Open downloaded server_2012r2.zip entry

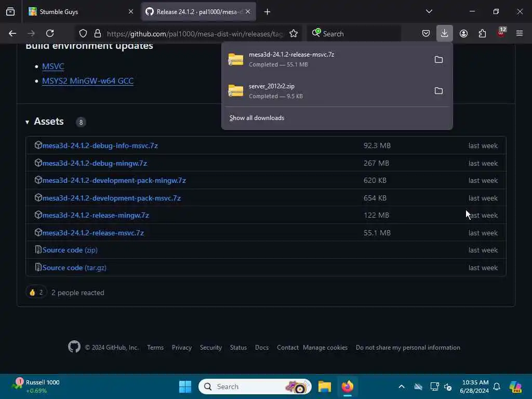pos(326,91)
